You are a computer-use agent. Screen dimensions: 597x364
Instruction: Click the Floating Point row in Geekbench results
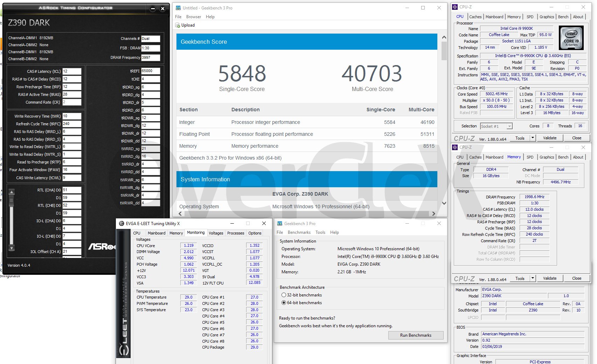pos(307,134)
